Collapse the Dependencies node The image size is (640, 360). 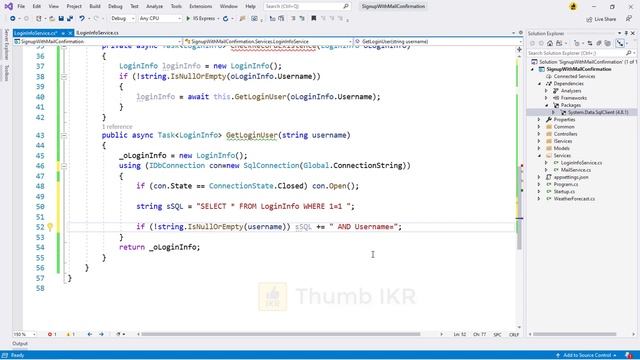click(x=540, y=84)
